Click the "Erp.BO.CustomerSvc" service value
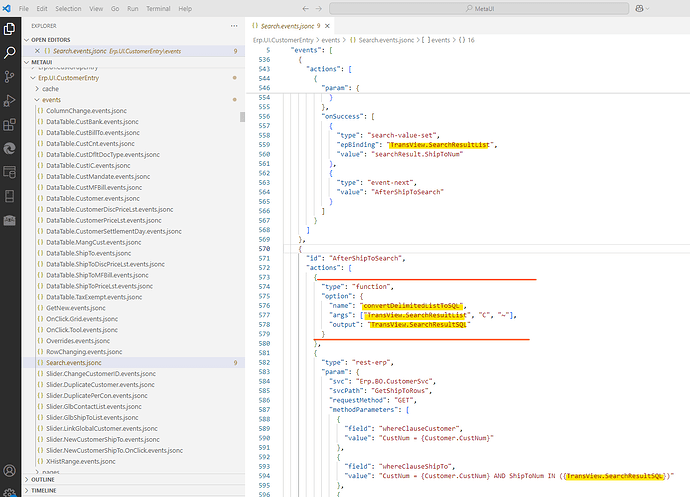 pos(395,381)
